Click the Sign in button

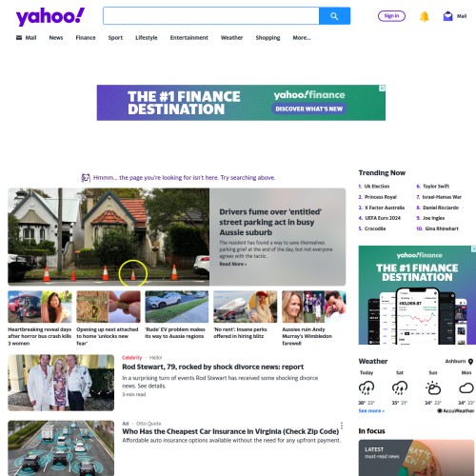[391, 16]
